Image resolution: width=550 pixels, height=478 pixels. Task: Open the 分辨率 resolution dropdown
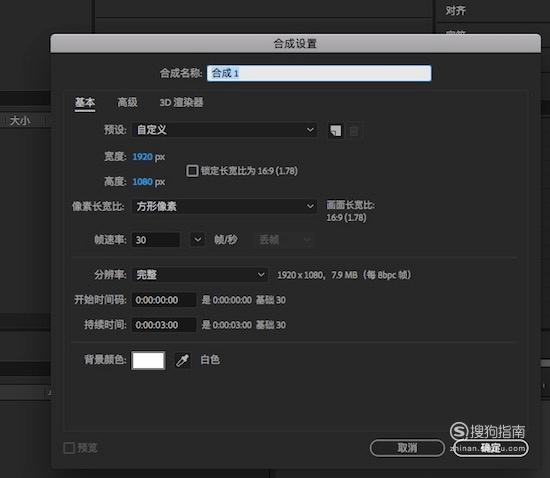(x=200, y=275)
